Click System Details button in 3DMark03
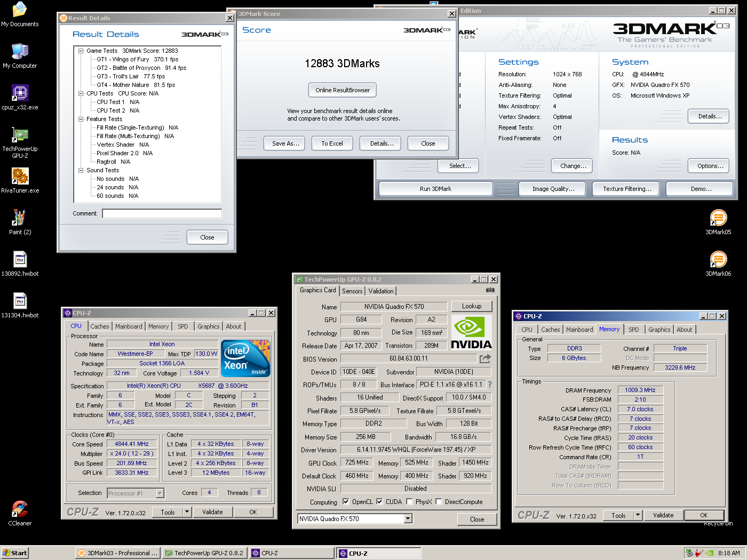Screen dimensions: 747x560 pos(710,116)
